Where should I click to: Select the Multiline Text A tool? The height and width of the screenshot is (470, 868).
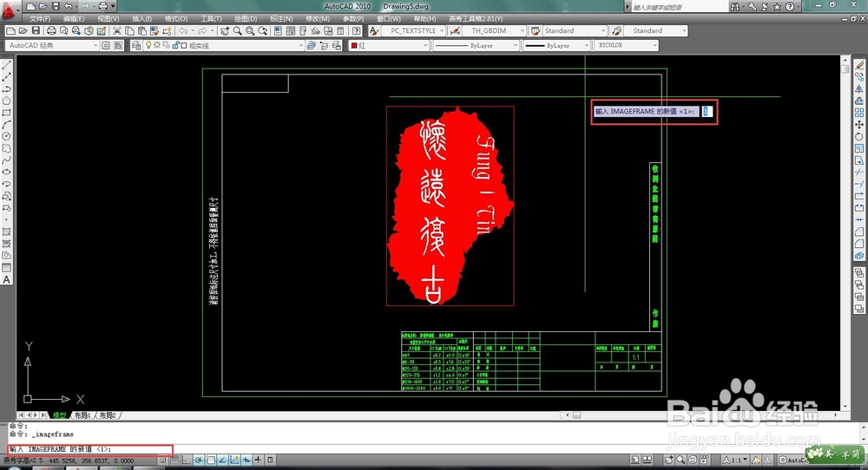point(7,280)
